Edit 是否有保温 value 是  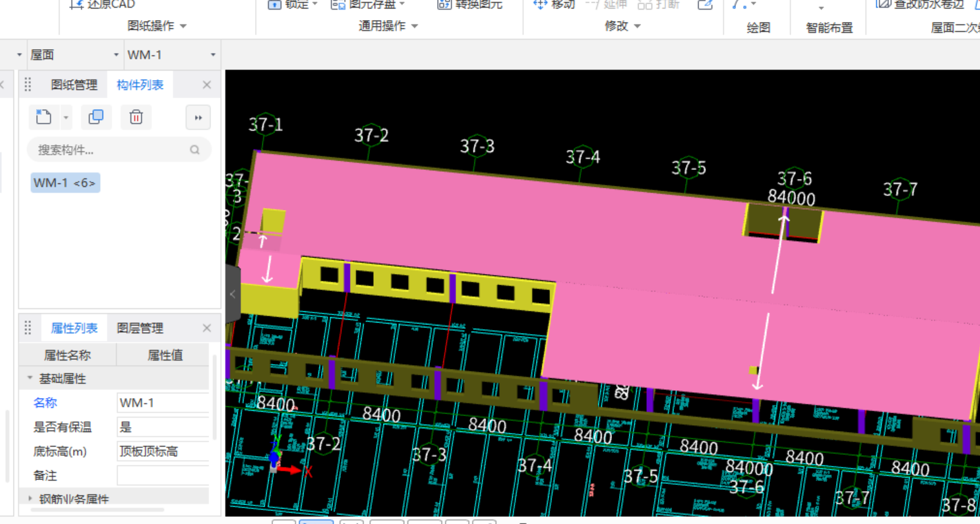point(163,427)
